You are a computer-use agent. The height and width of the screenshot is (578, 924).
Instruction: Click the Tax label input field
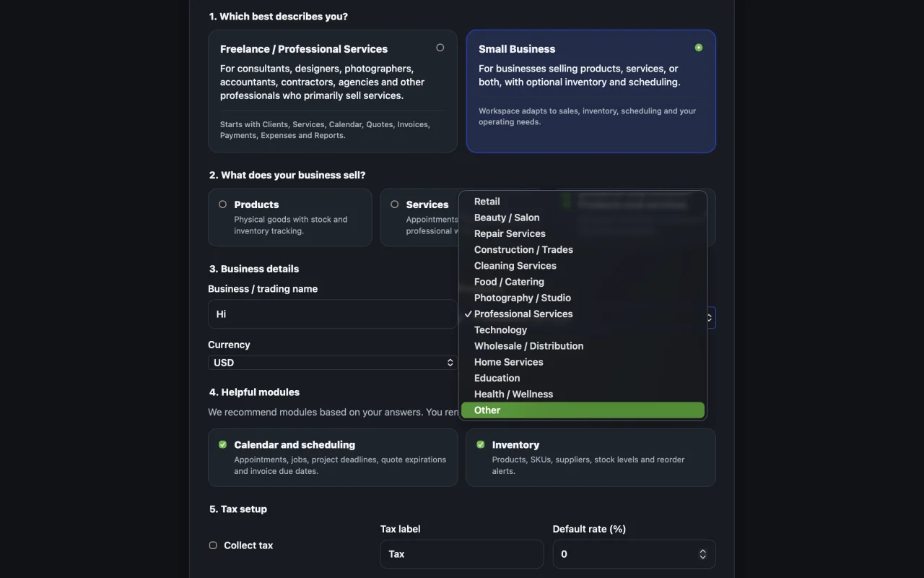click(x=462, y=554)
